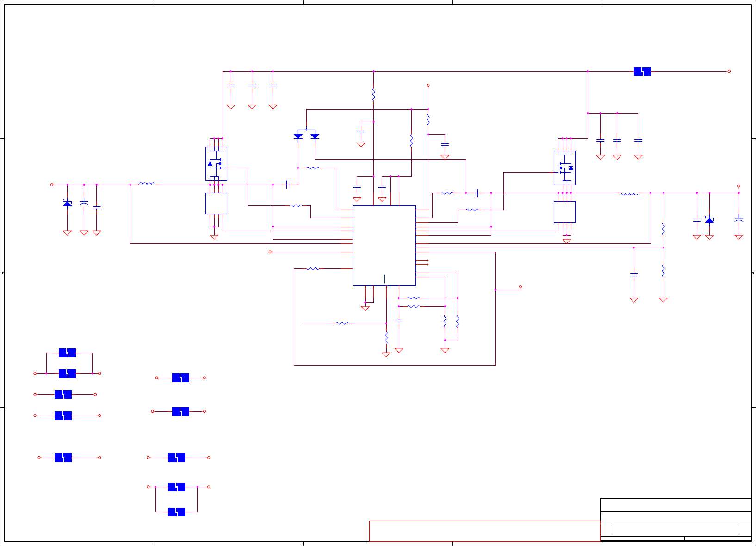Click the terminal circle ending the top supply rail
756x546 pixels.
[729, 72]
